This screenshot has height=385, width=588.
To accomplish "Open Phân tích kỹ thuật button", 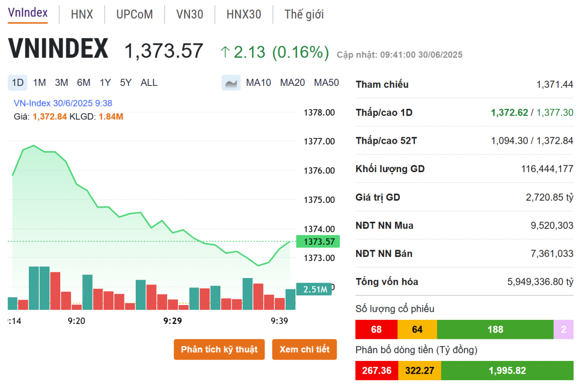I will point(219,350).
